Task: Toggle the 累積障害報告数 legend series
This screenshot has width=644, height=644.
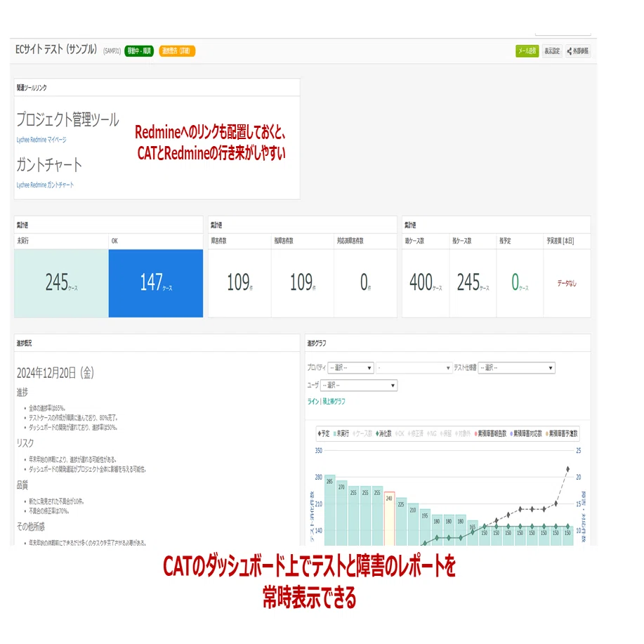Action: (x=490, y=433)
